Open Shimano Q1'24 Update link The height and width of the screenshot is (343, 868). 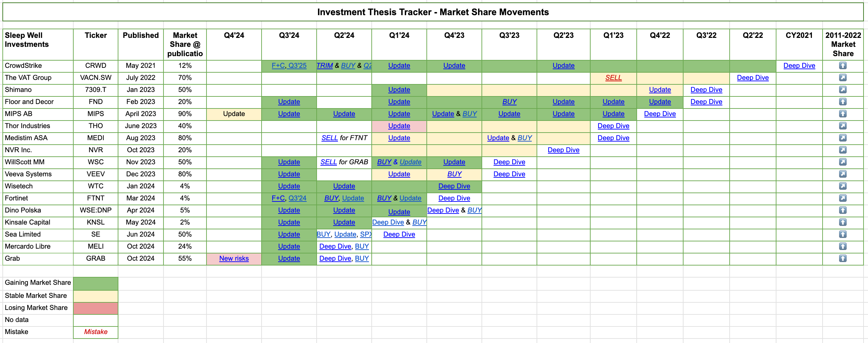coord(399,90)
